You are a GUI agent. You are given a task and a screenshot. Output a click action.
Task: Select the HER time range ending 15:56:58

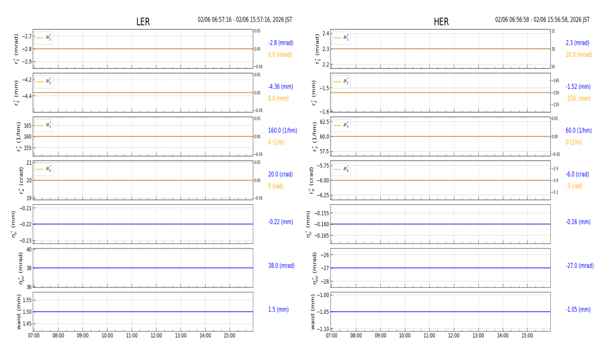pyautogui.click(x=542, y=20)
